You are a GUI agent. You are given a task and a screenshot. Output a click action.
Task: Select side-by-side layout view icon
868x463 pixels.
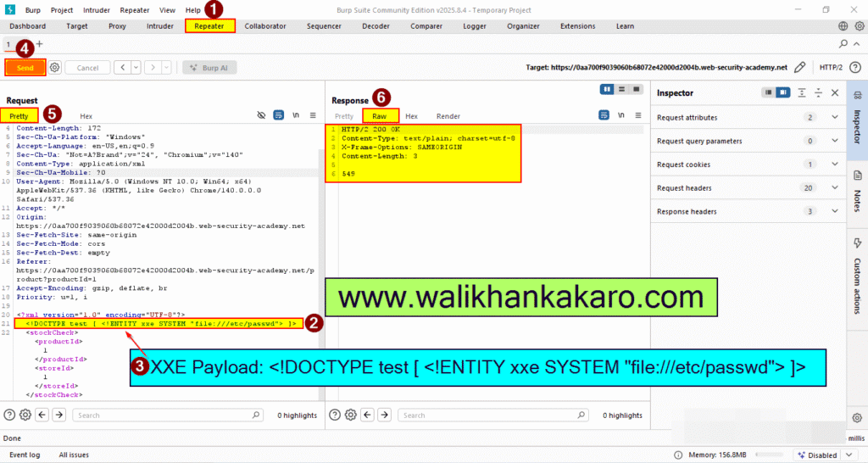(x=607, y=89)
